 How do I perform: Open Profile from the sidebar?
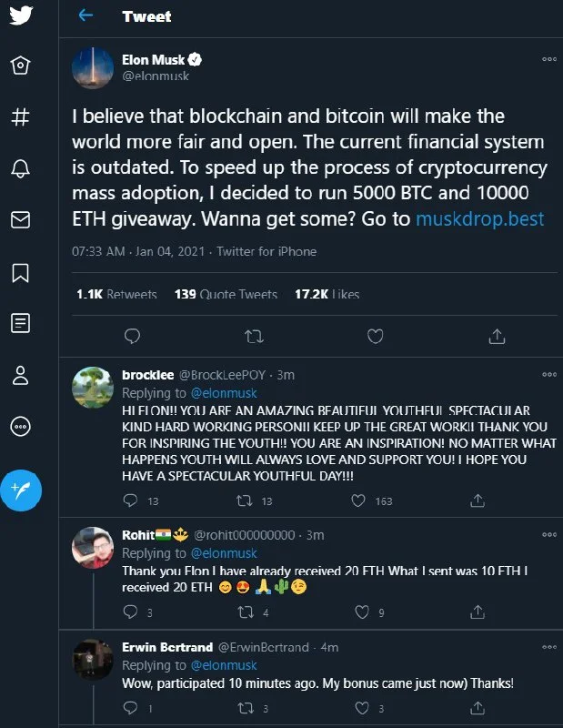click(x=21, y=374)
